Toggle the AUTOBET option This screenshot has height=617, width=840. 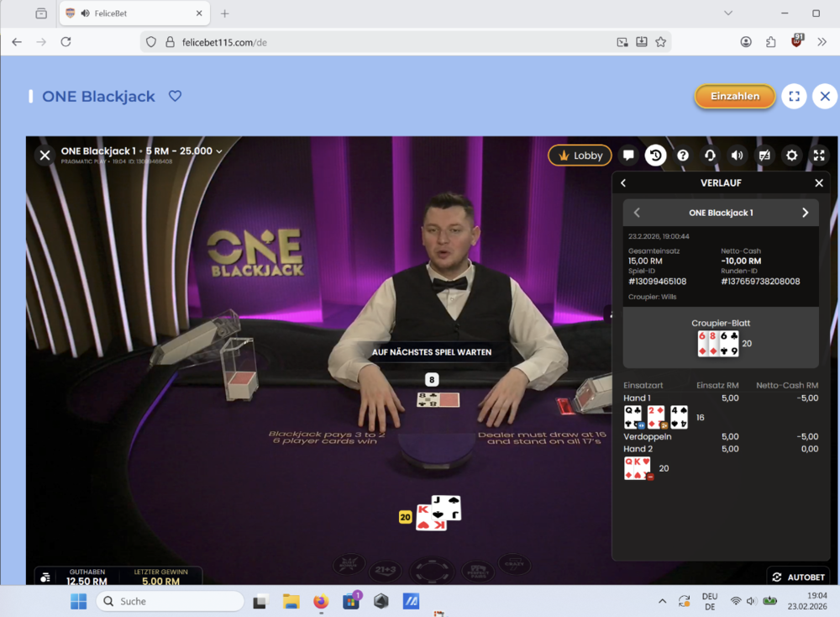pos(798,577)
